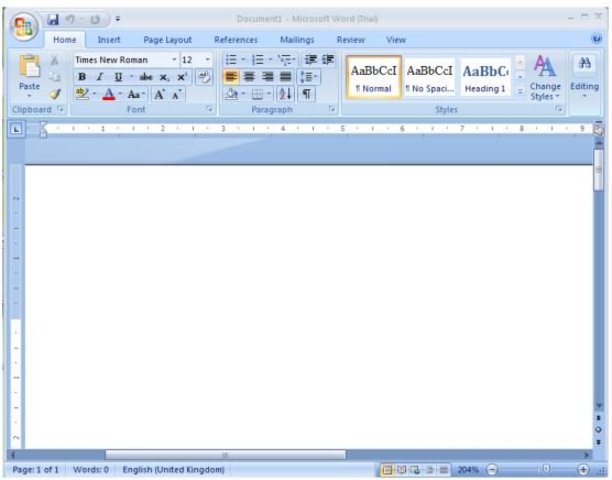612x480 pixels.
Task: Switch to Full Screen Reading view
Action: tap(401, 469)
